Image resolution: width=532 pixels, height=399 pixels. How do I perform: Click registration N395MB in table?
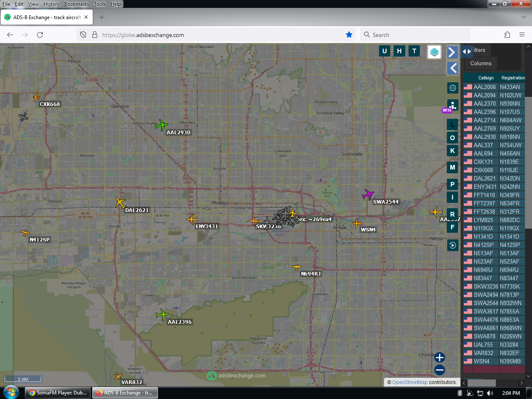coord(510,361)
